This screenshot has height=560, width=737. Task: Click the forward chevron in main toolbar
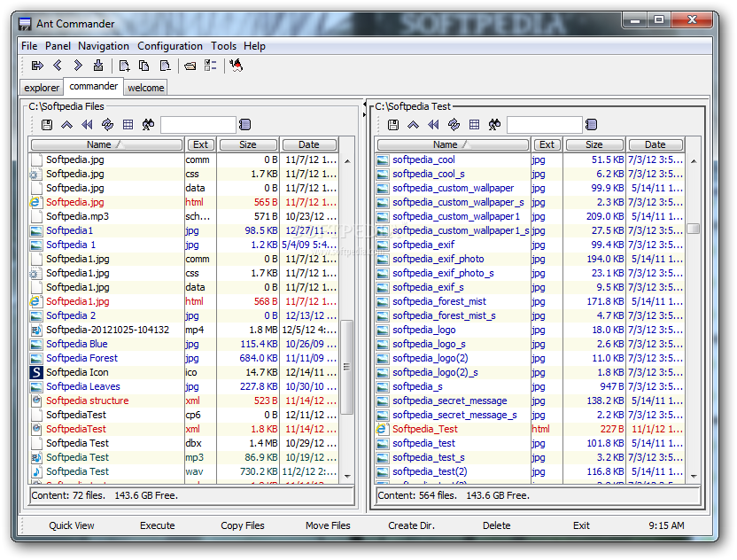(78, 66)
